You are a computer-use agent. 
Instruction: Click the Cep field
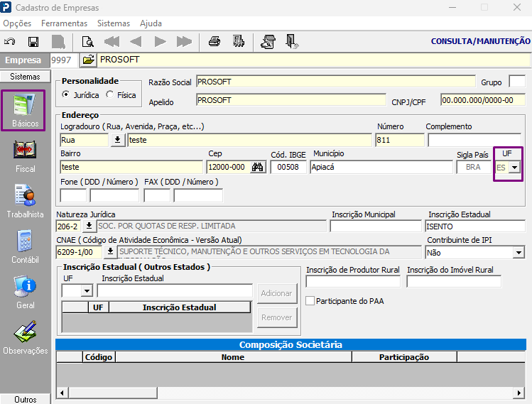pyautogui.click(x=229, y=167)
